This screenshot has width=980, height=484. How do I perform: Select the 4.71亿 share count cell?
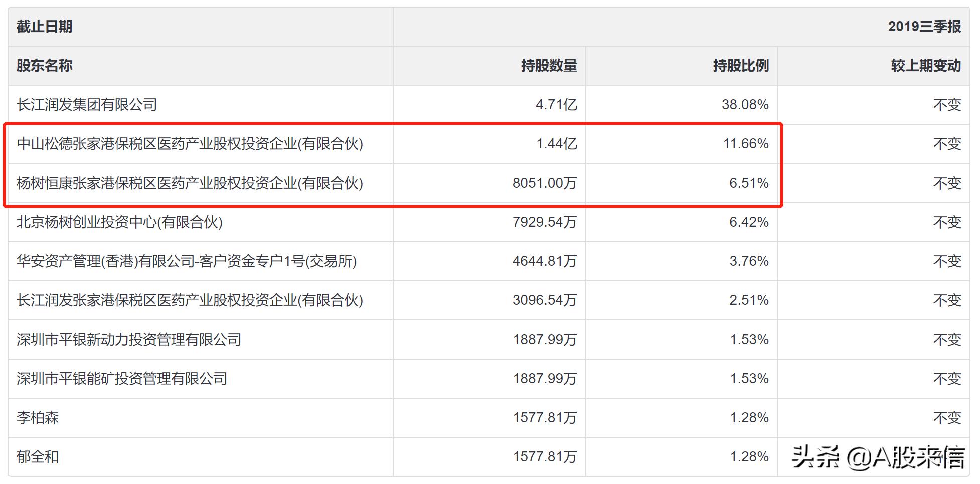(x=556, y=105)
